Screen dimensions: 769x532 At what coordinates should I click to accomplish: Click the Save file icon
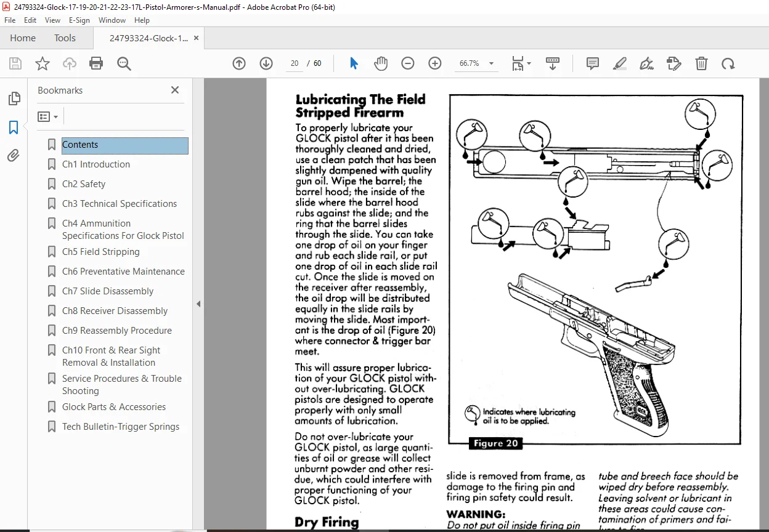click(15, 63)
